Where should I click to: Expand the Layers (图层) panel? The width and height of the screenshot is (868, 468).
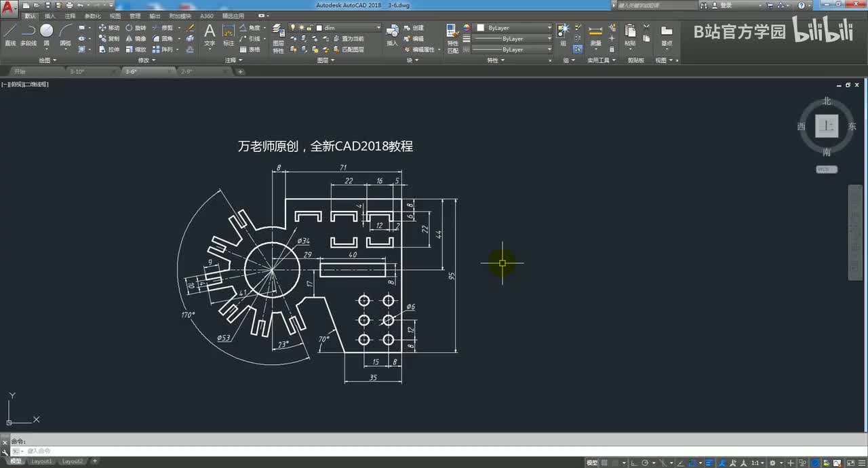[x=326, y=60]
